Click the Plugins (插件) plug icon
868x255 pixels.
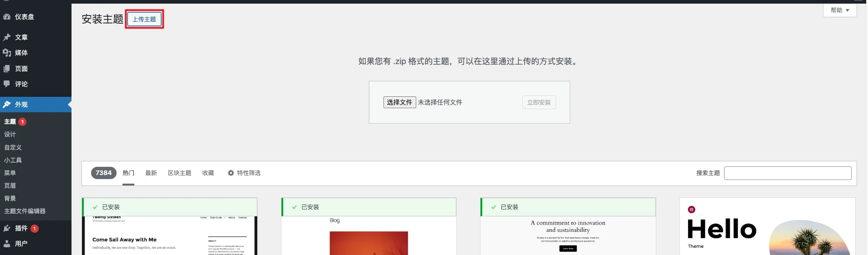click(7, 228)
